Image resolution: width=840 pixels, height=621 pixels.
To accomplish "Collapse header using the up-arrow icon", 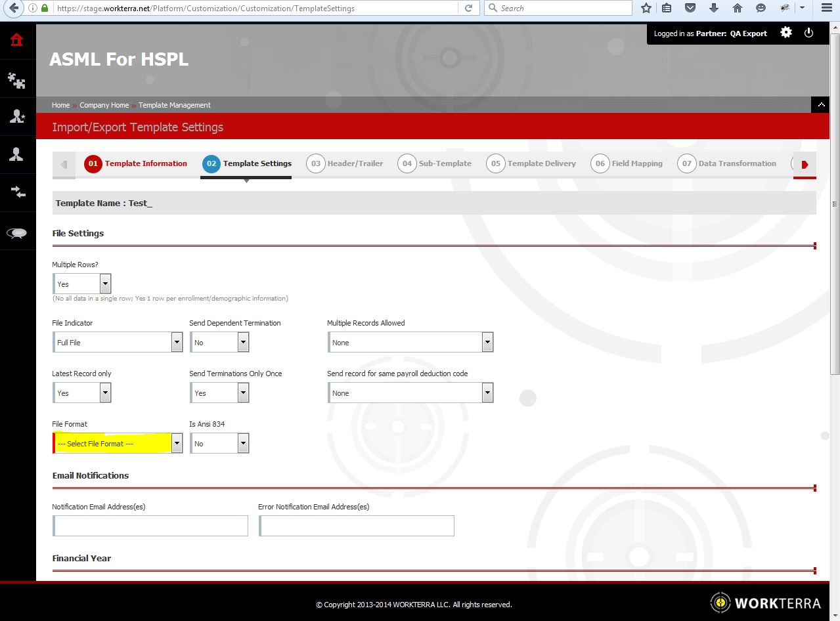I will point(820,105).
